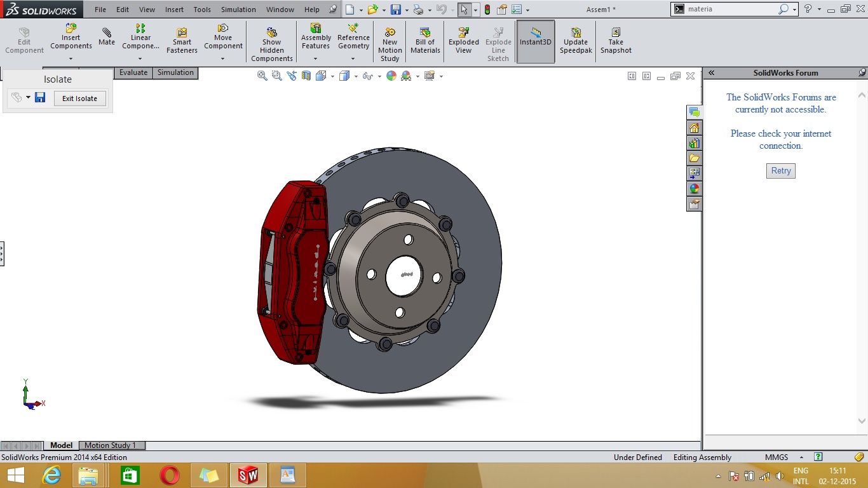Expand Move Component dropdown arrow
Image resolution: width=868 pixels, height=488 pixels.
coord(223,59)
